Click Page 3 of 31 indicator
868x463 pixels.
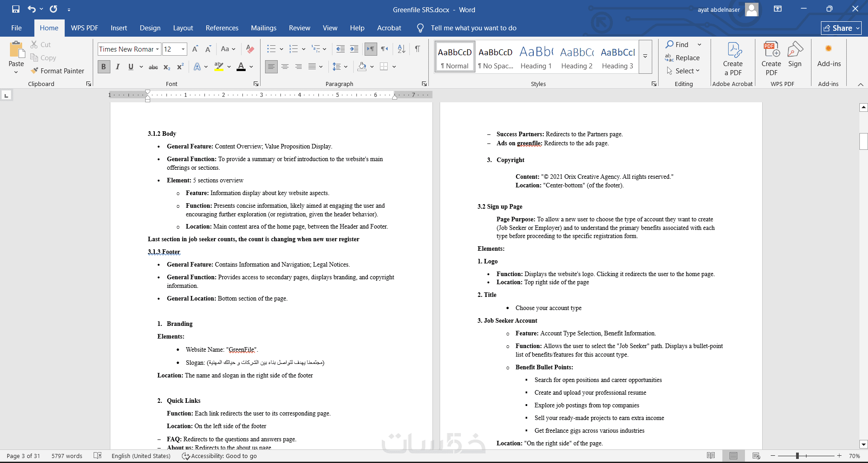coord(24,456)
